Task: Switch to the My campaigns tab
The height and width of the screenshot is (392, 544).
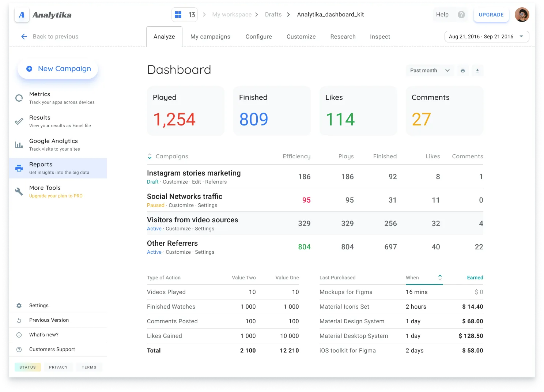Action: click(x=210, y=37)
